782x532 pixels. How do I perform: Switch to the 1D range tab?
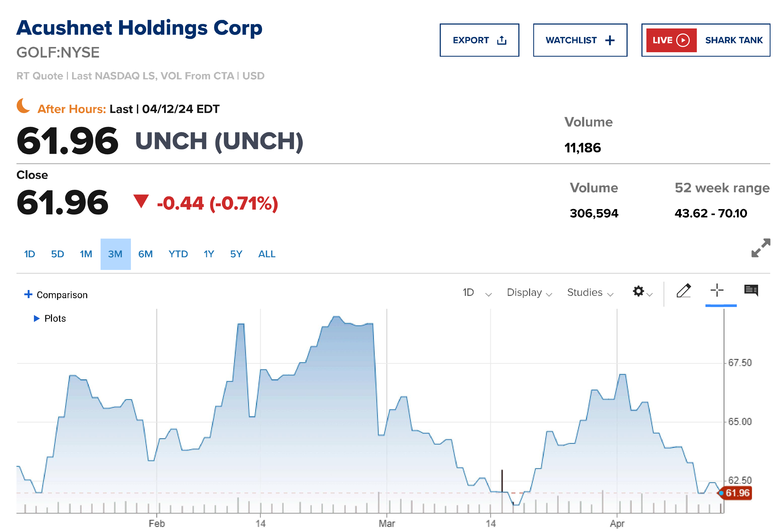[x=30, y=254]
